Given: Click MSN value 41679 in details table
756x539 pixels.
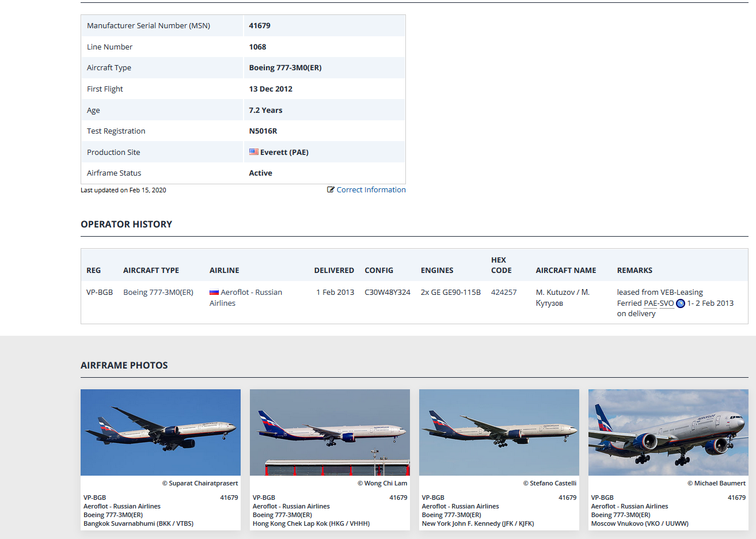Looking at the screenshot, I should point(260,25).
